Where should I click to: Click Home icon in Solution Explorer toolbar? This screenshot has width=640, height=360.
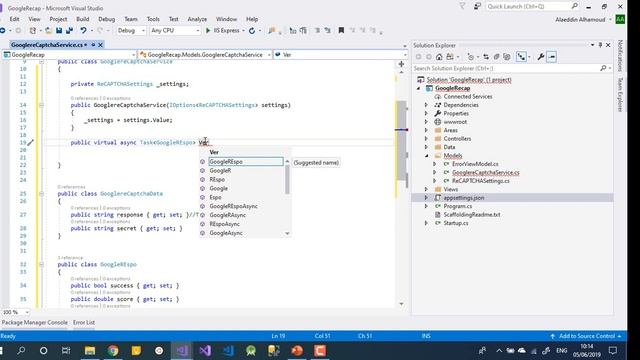(x=439, y=57)
